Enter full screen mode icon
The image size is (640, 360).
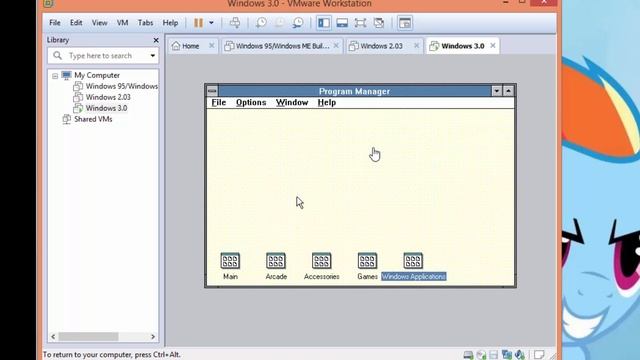click(x=360, y=23)
